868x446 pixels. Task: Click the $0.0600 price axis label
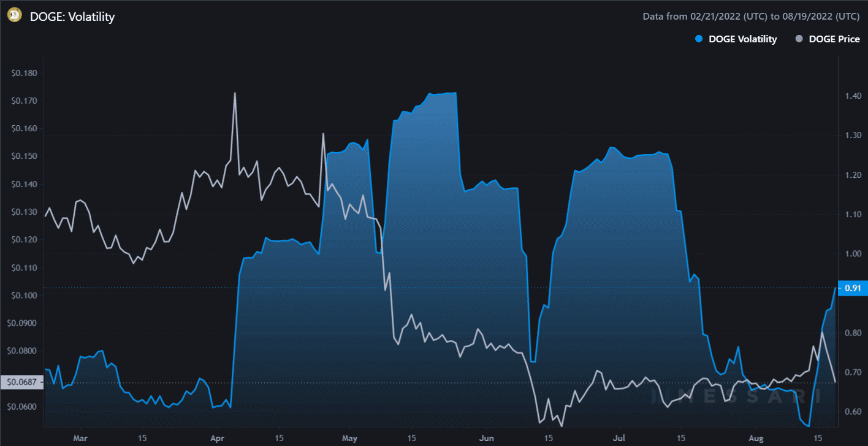click(x=22, y=407)
